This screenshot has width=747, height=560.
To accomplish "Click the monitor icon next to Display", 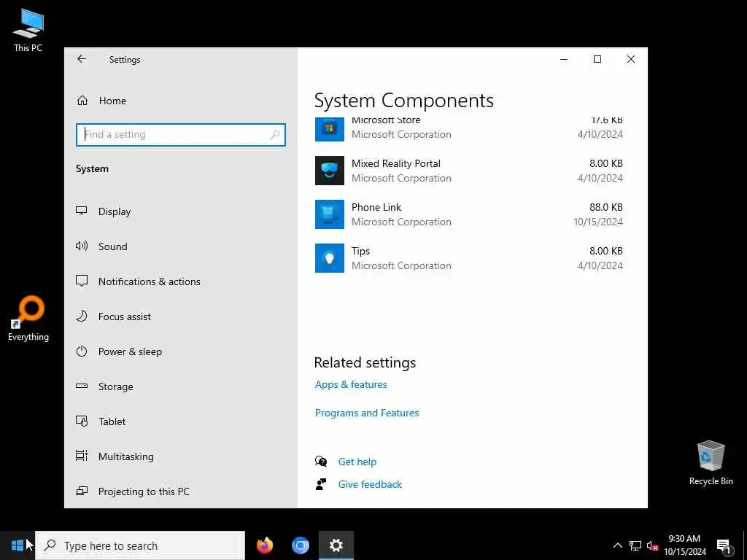I will 82,211.
